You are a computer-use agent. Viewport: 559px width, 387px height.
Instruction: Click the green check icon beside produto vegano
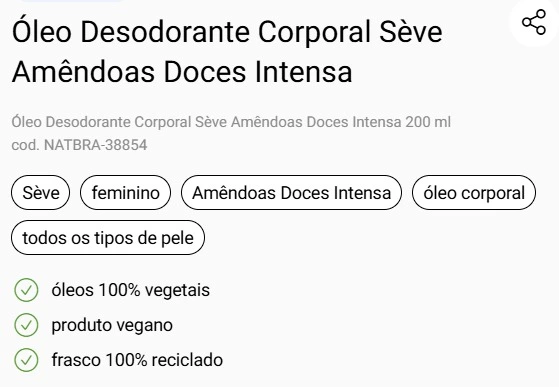[x=26, y=325]
